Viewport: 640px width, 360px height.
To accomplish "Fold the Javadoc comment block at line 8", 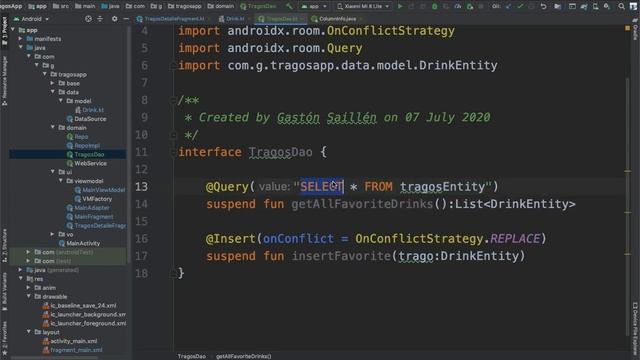I will (x=173, y=100).
